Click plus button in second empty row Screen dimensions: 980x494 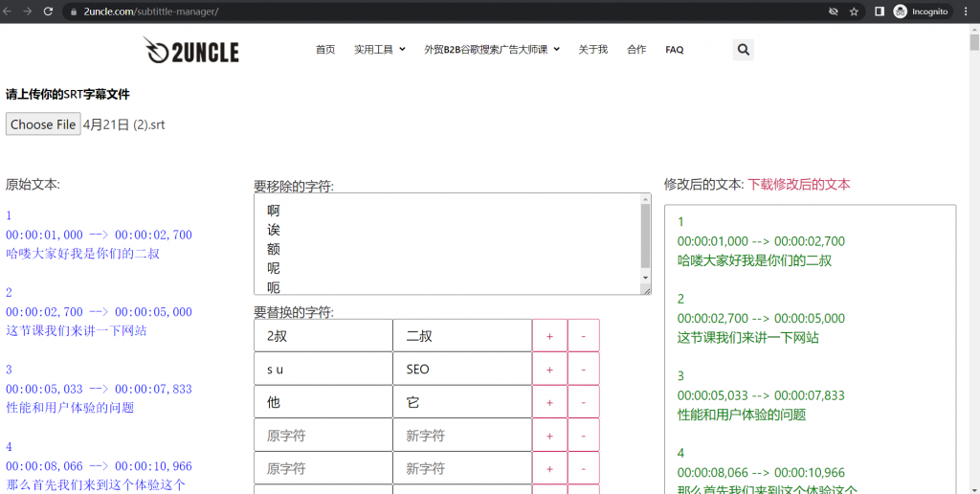click(x=549, y=468)
